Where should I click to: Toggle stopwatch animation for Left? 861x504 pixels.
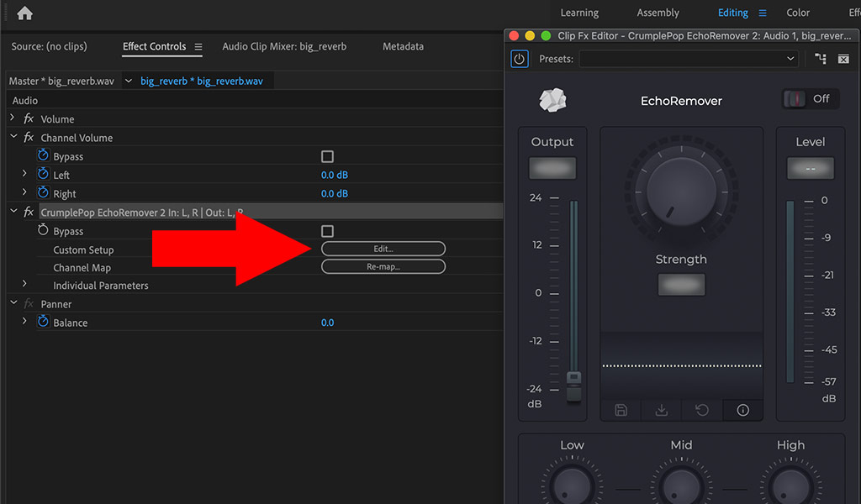coord(43,175)
